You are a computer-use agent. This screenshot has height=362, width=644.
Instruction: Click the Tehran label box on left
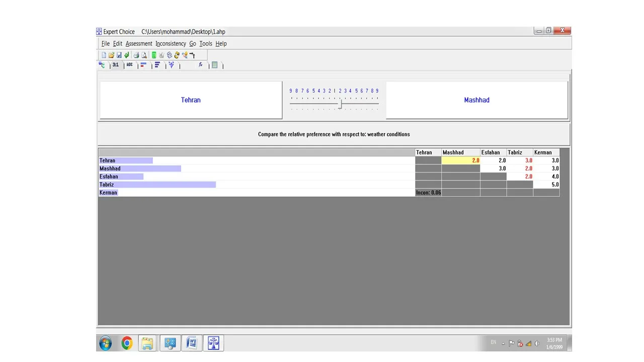191,100
